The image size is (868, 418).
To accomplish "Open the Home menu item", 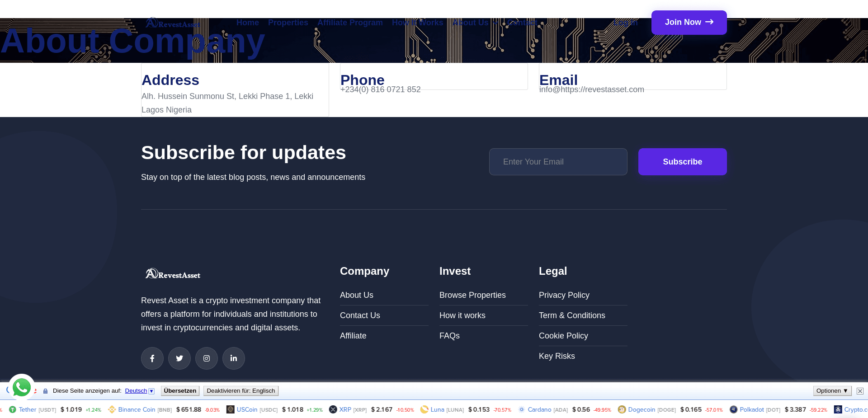I will point(247,22).
